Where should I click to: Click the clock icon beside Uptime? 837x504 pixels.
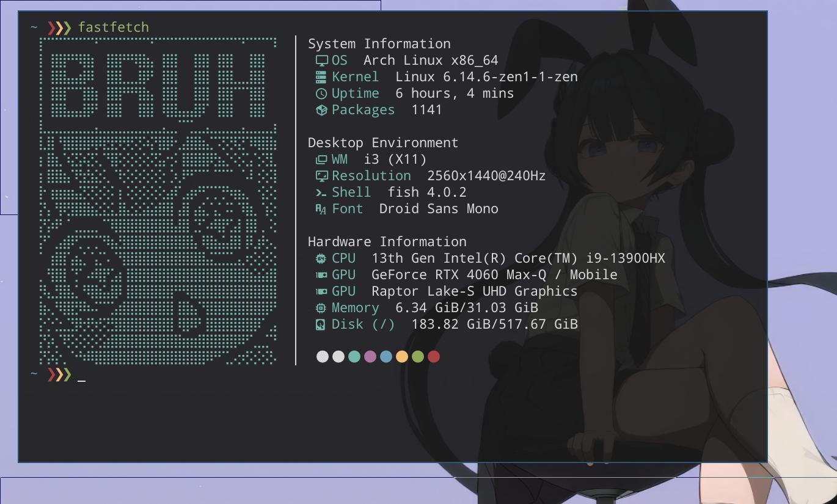(x=321, y=93)
